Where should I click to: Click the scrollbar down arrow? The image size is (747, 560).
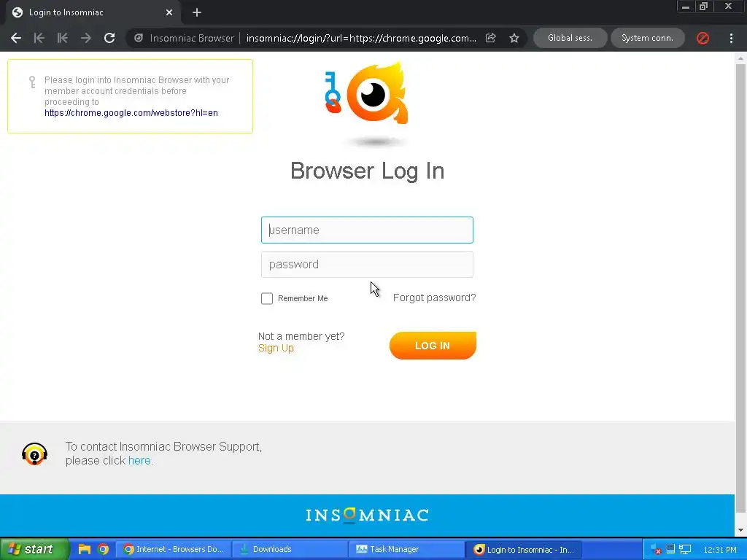[740, 531]
